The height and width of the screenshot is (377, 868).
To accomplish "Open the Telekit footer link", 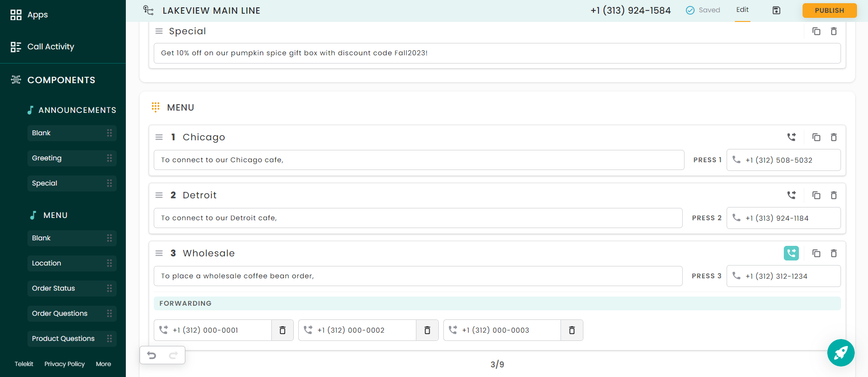I will 24,364.
